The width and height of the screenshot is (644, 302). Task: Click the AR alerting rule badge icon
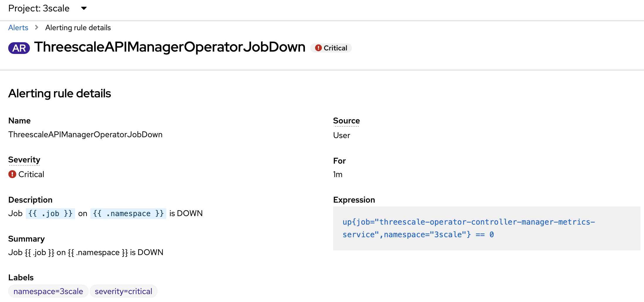(x=19, y=48)
